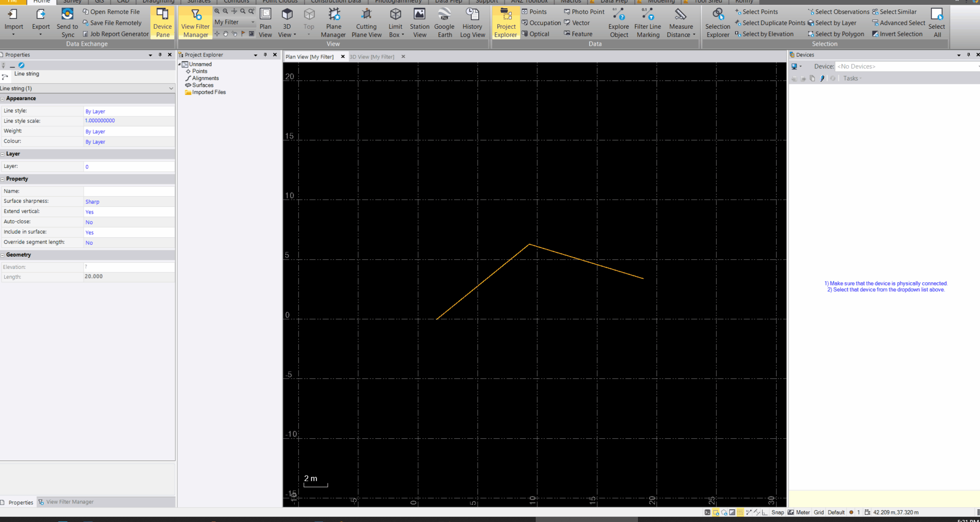Open the Plane Manager tool
980x522 pixels.
pyautogui.click(x=333, y=22)
